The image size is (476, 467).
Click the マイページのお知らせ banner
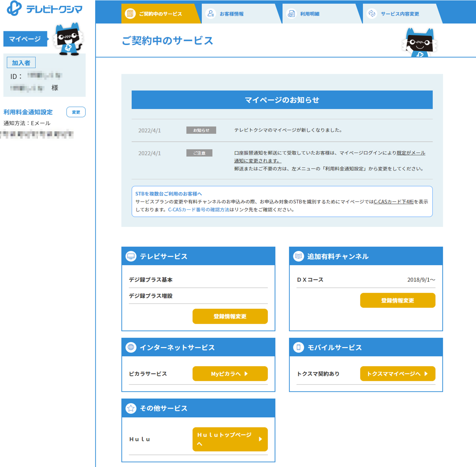coord(282,100)
